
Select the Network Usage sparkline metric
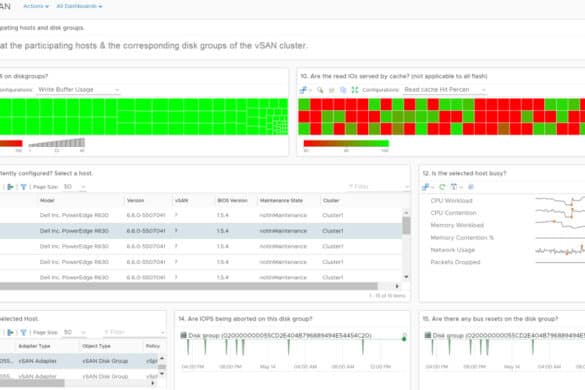pos(453,250)
